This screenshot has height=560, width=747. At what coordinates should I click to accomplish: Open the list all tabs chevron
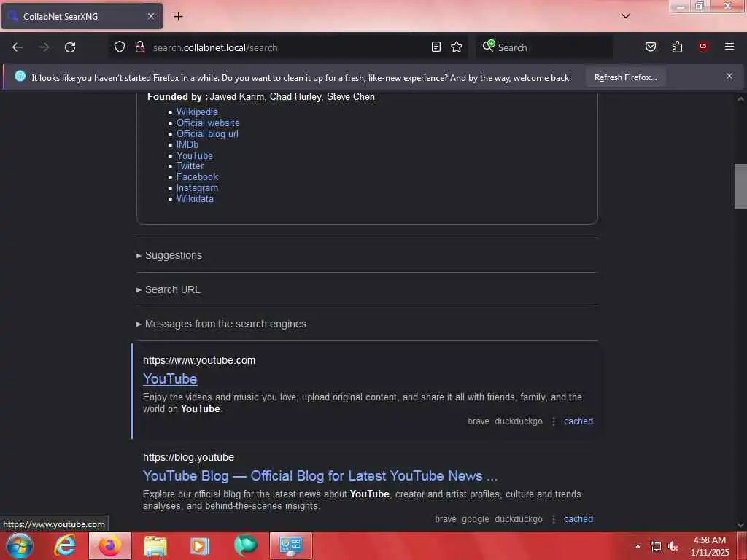pyautogui.click(x=626, y=16)
